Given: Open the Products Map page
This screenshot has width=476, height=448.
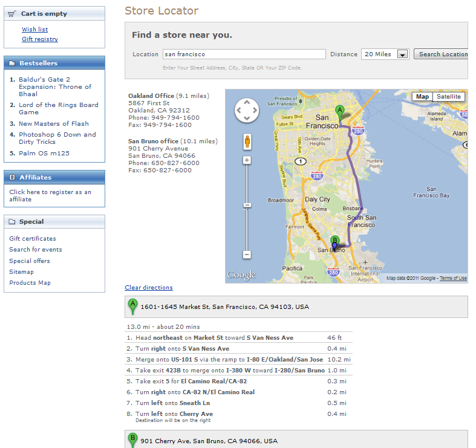Looking at the screenshot, I should [30, 283].
